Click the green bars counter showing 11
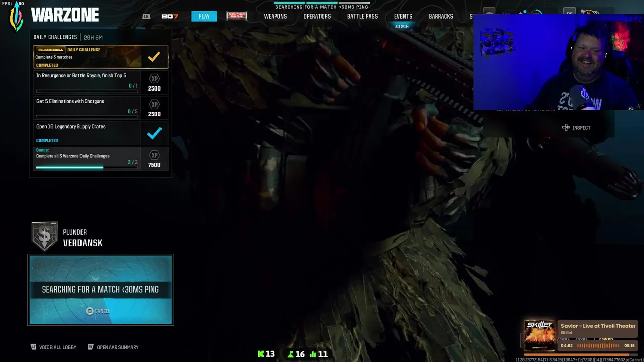The image size is (644, 362). pos(319,354)
